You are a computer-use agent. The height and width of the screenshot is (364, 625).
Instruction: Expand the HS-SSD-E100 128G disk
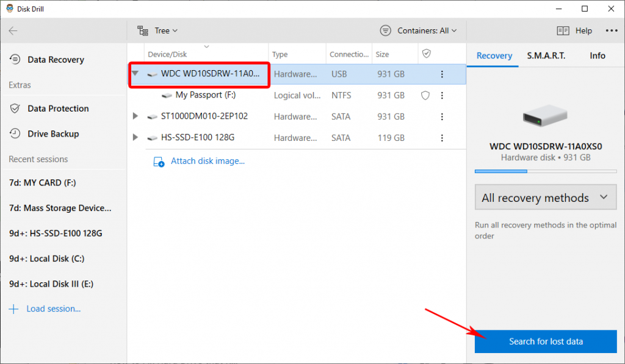pyautogui.click(x=135, y=138)
